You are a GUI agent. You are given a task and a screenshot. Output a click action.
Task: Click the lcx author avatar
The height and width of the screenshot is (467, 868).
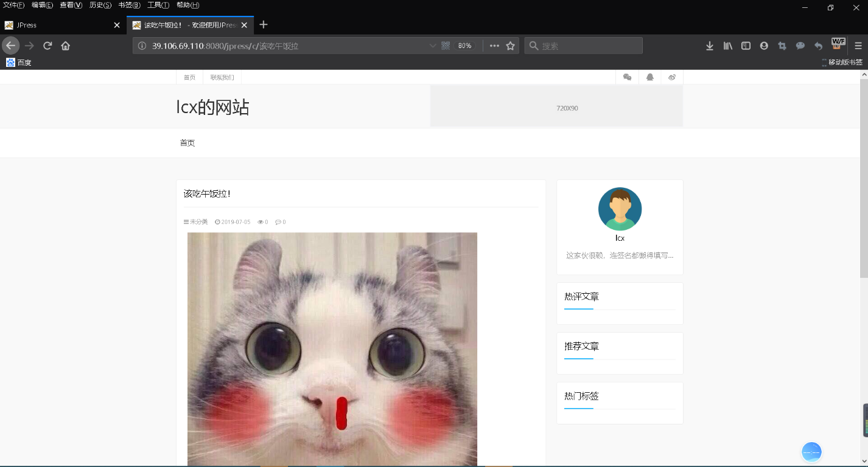pos(620,209)
